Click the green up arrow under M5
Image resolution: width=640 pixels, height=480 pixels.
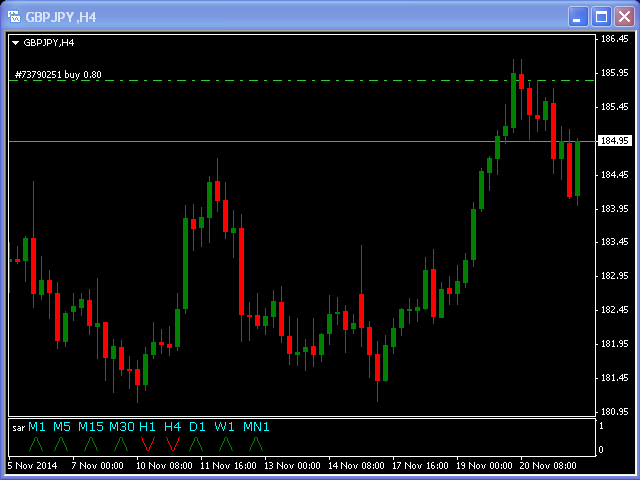[61, 444]
